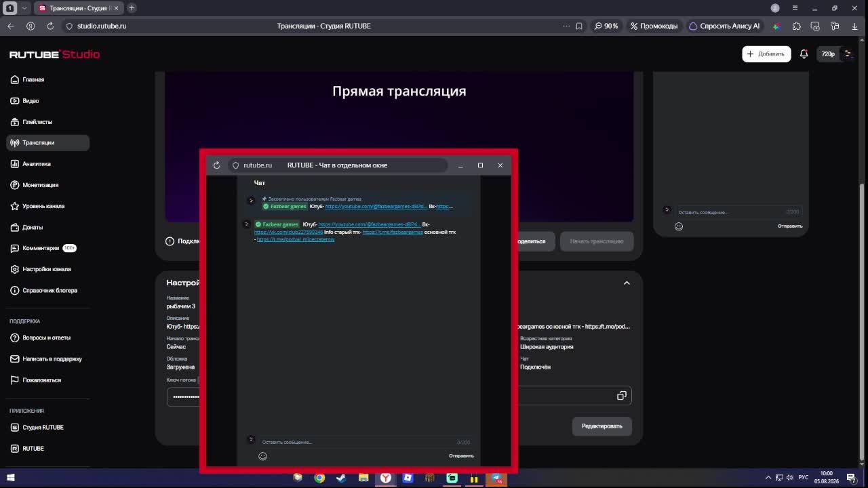The height and width of the screenshot is (488, 868).
Task: Click the Настройки канала gear icon
Action: coord(15,269)
